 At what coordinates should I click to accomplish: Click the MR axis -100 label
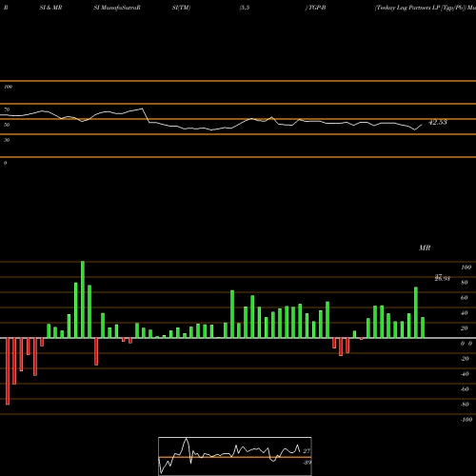466,420
